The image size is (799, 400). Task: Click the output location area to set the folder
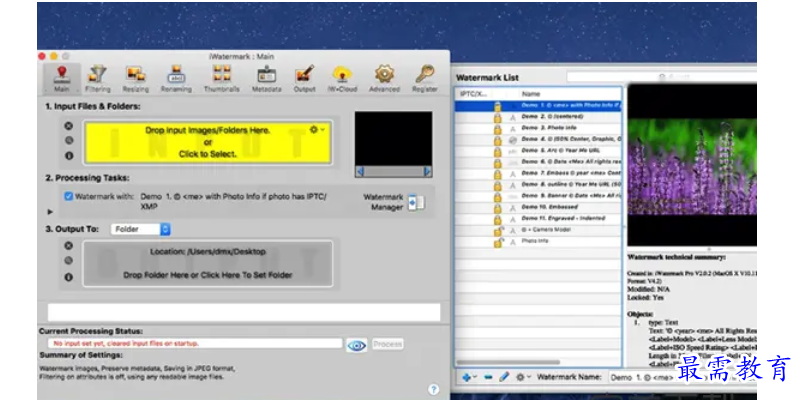208,263
